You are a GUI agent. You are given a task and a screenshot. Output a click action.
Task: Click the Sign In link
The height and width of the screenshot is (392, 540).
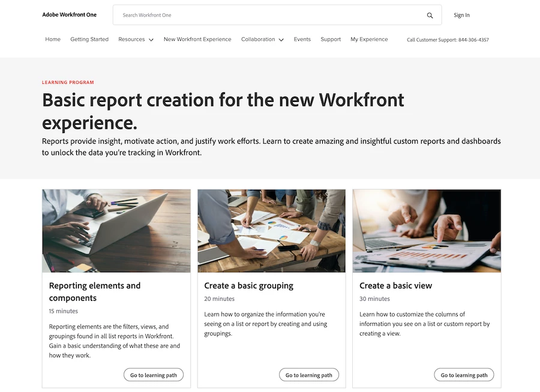click(461, 15)
